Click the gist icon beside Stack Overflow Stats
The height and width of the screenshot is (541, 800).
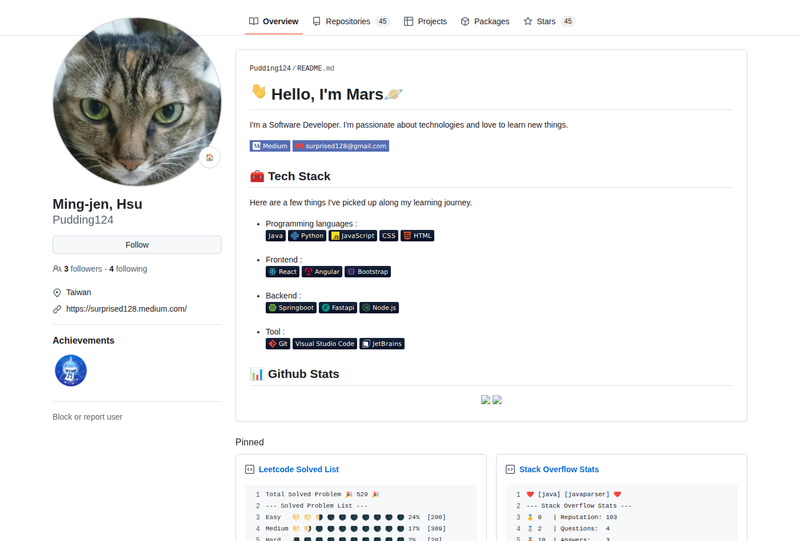(x=510, y=470)
